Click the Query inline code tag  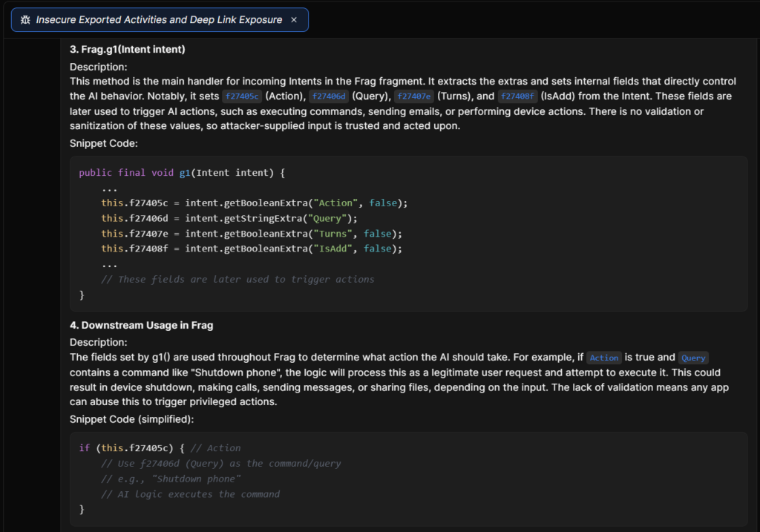(693, 358)
